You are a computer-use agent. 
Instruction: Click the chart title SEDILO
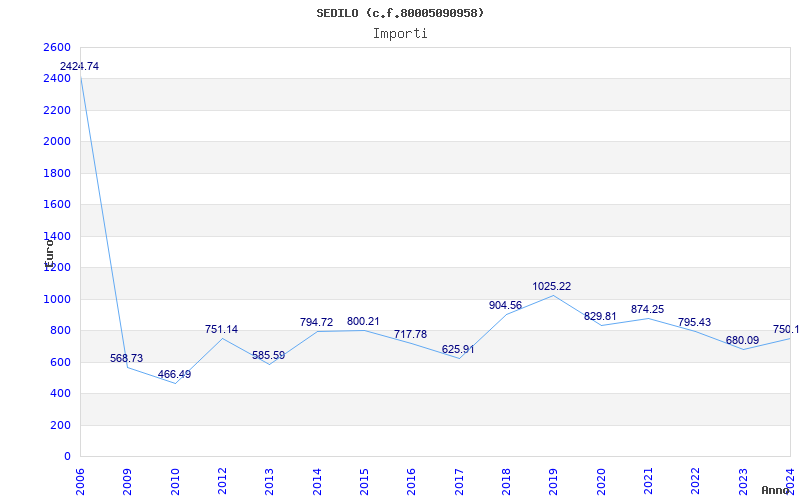400,13
